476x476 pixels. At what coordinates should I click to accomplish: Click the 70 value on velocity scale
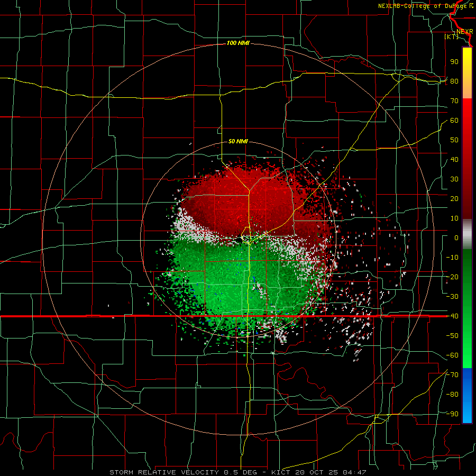point(454,101)
